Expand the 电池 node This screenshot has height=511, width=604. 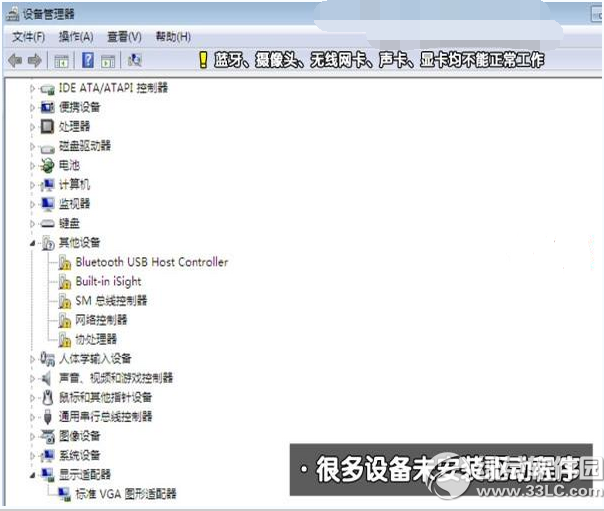tap(32, 166)
